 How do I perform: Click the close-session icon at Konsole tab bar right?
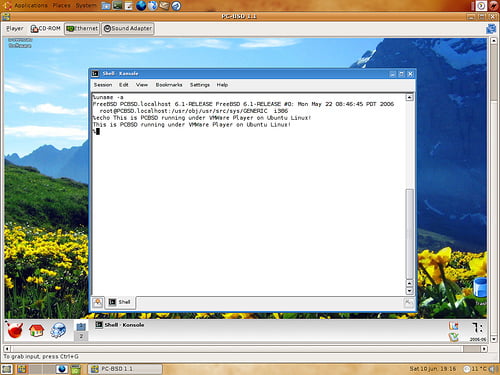(408, 303)
